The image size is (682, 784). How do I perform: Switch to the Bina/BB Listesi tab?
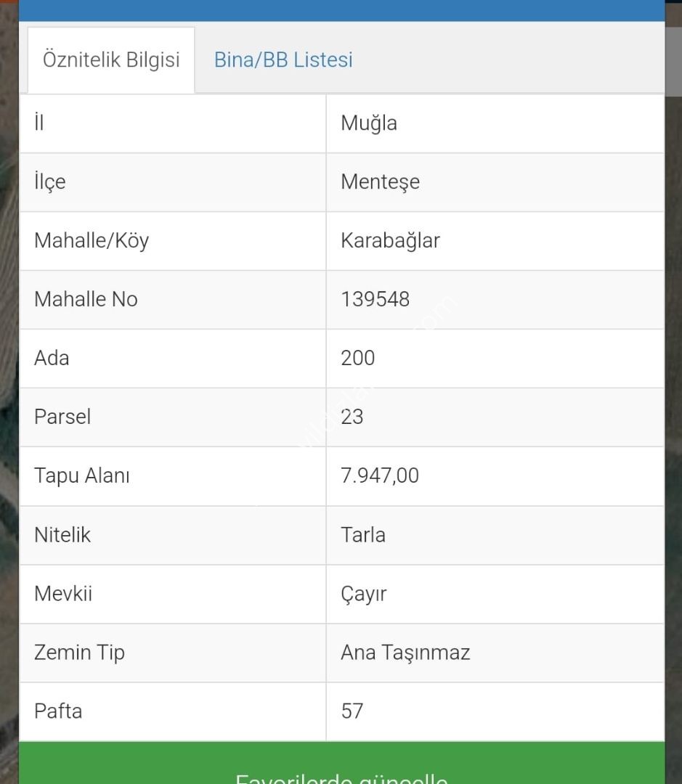[x=283, y=60]
